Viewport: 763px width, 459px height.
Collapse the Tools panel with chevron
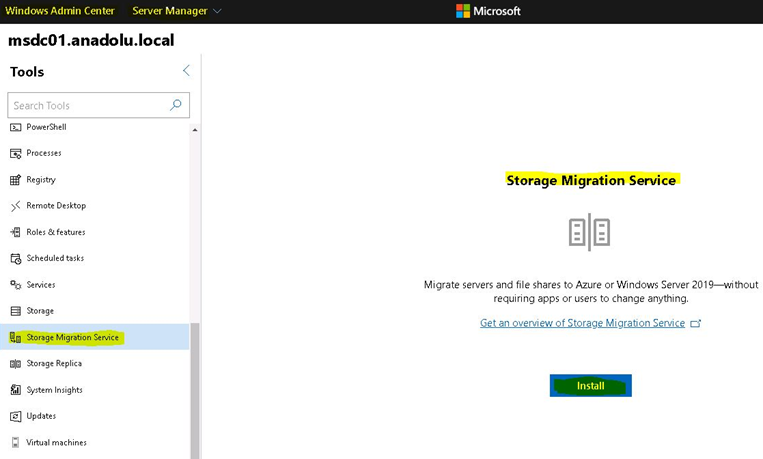point(186,71)
